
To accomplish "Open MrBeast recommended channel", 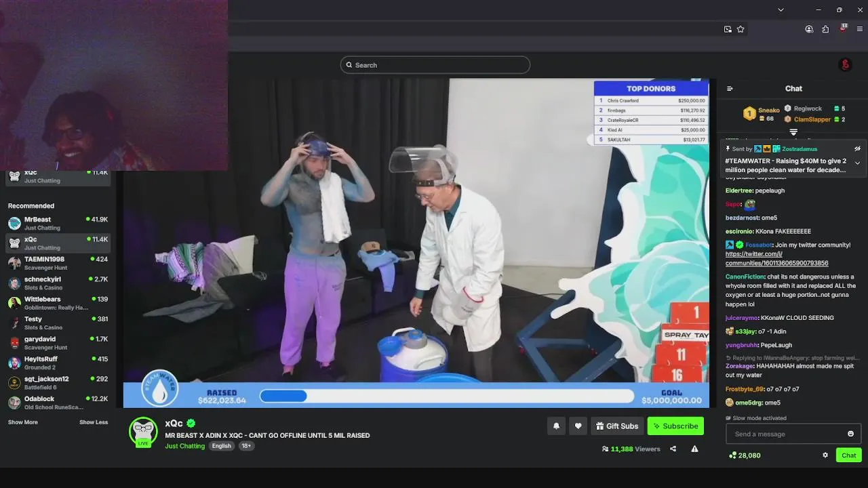I will (58, 223).
